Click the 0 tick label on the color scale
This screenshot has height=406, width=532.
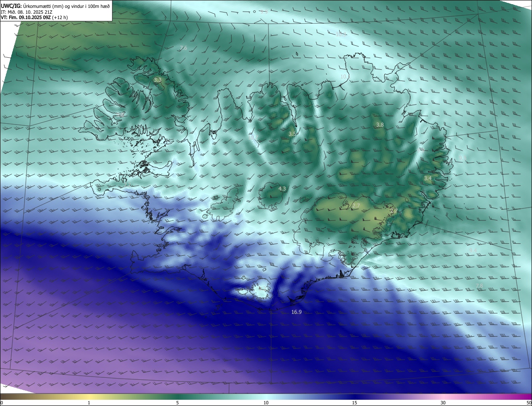coord(2,403)
